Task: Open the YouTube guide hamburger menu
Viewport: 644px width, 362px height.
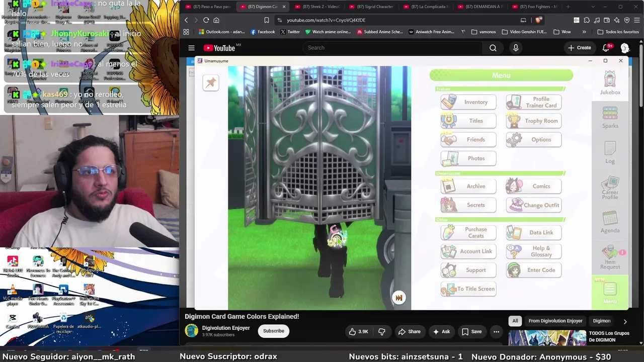Action: pyautogui.click(x=192, y=48)
